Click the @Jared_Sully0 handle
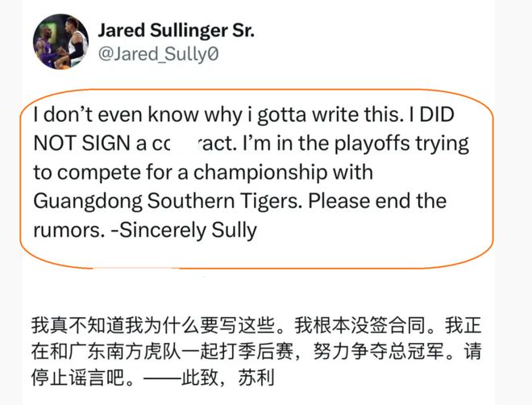Viewport: 532px width, 405px height. tap(158, 54)
